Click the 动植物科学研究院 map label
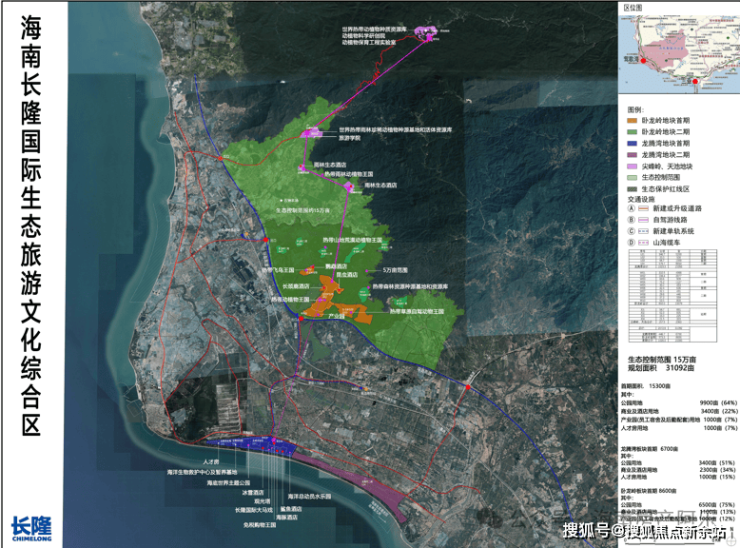 point(363,35)
